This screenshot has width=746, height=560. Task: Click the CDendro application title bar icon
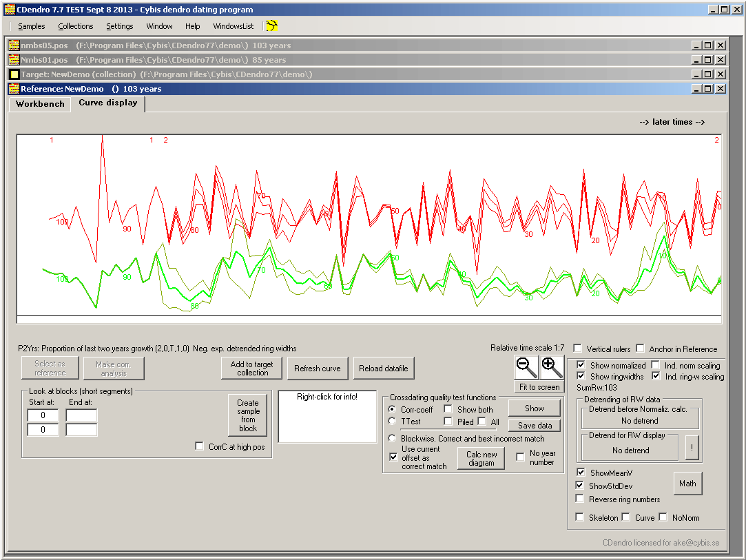pyautogui.click(x=10, y=10)
